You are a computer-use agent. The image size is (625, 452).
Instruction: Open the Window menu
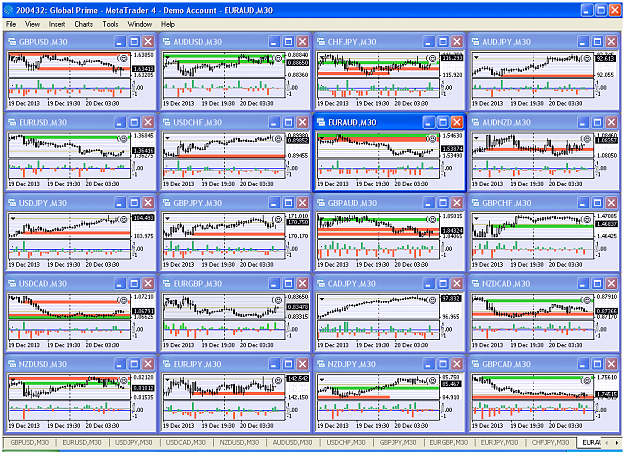[x=140, y=24]
